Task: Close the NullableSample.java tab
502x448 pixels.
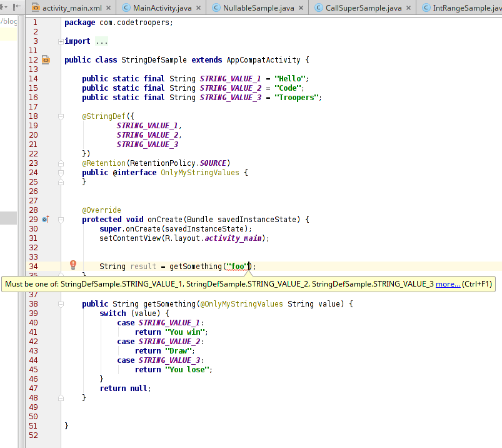Action: [x=301, y=8]
